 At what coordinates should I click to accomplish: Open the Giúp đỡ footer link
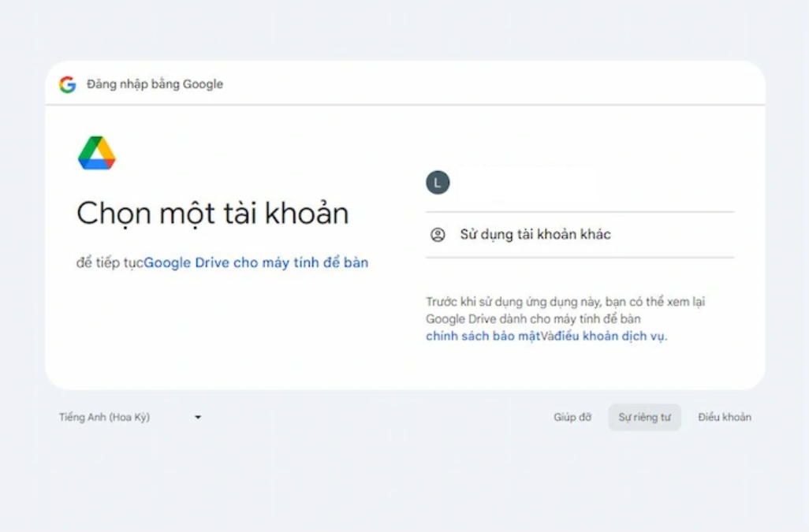[572, 417]
